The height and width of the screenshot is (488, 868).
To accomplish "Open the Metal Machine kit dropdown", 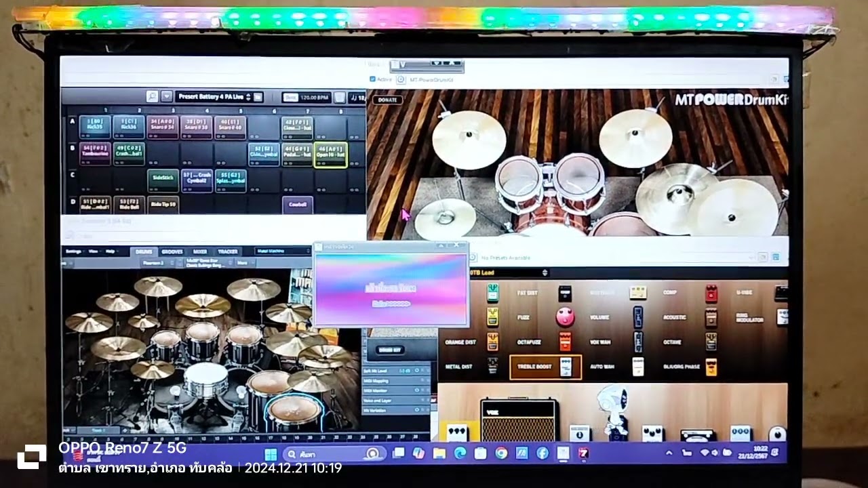I will point(283,251).
